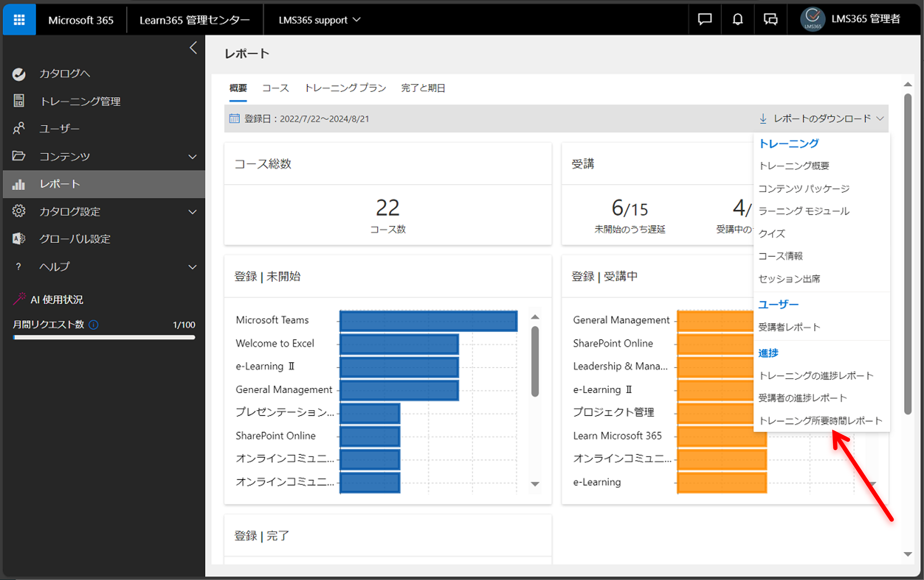
Task: Click the コンテンツ folder icon in sidebar
Action: (x=18, y=156)
